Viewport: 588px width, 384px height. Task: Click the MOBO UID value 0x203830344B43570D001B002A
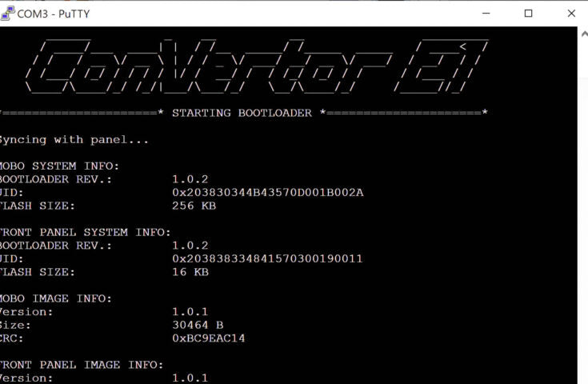(x=267, y=192)
